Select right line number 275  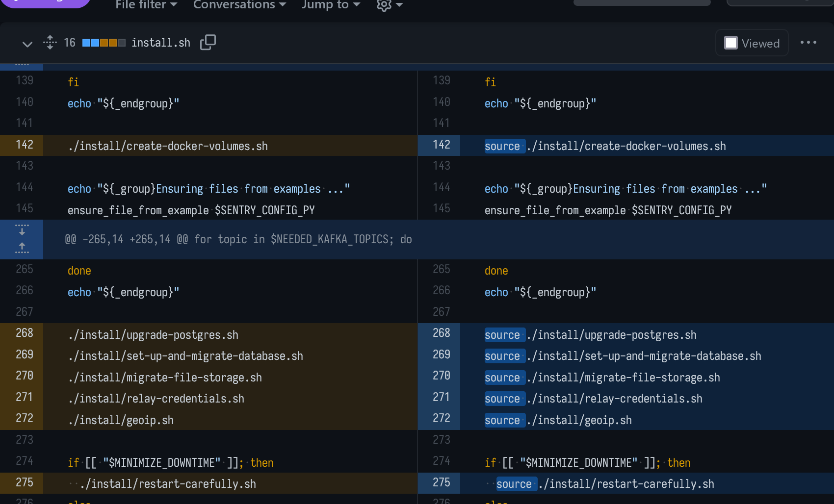point(441,482)
